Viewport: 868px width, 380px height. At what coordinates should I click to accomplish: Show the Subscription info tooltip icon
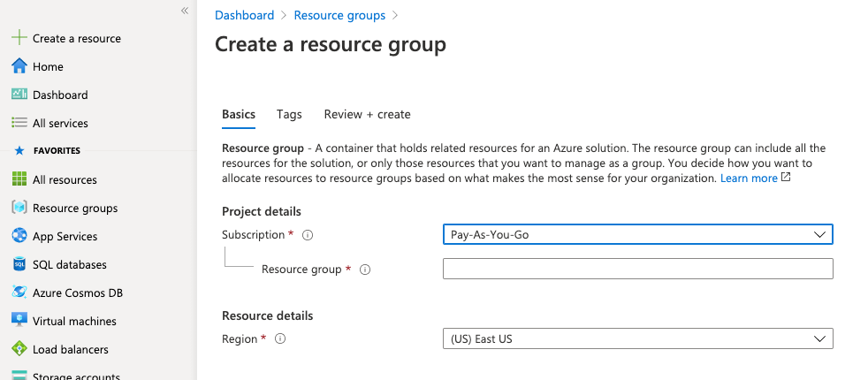pyautogui.click(x=308, y=235)
